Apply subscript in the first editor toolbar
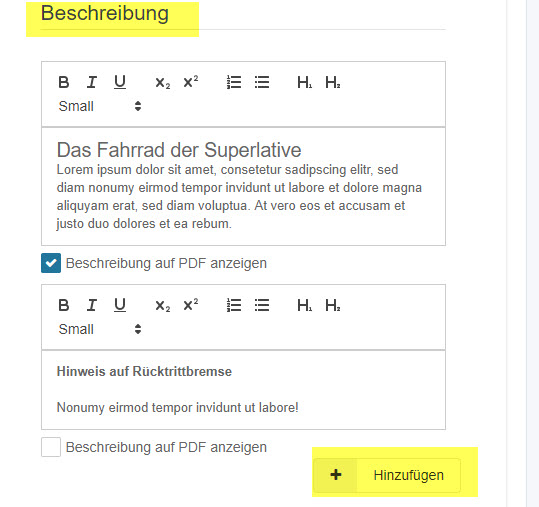This screenshot has width=539, height=507. [x=163, y=83]
